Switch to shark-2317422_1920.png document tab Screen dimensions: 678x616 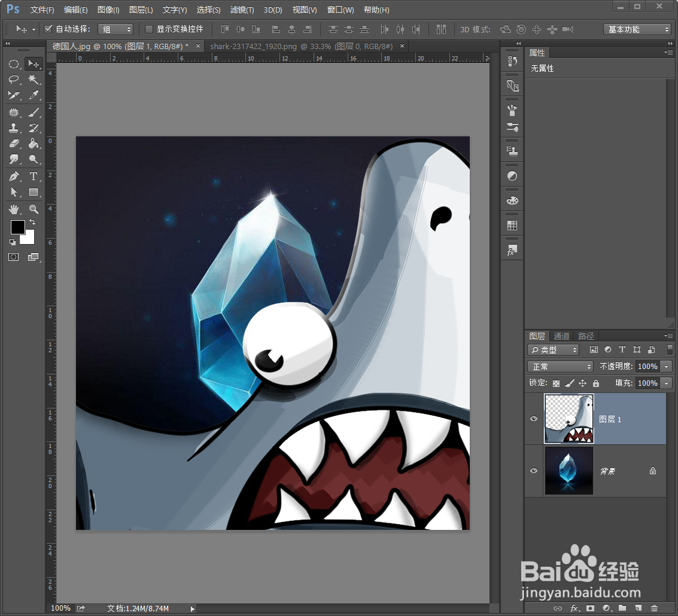[301, 46]
